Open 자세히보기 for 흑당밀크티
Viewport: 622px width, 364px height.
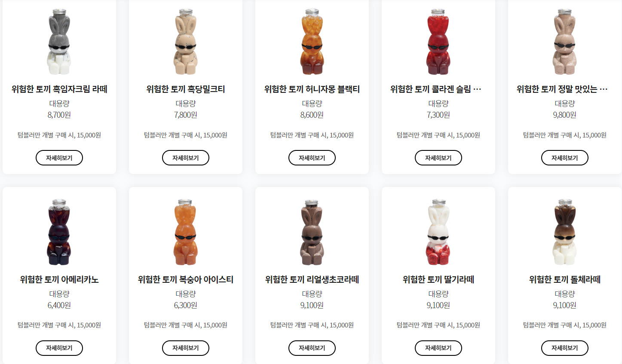click(x=185, y=158)
